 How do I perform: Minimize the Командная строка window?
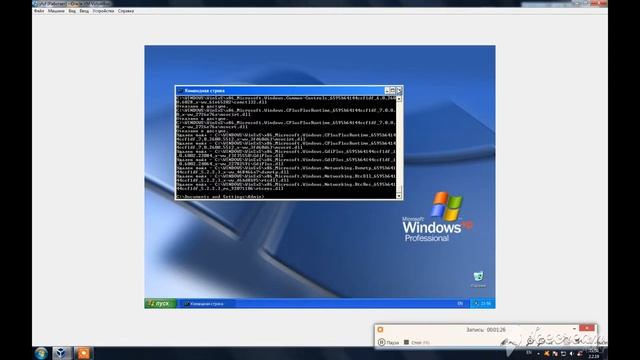pos(387,90)
